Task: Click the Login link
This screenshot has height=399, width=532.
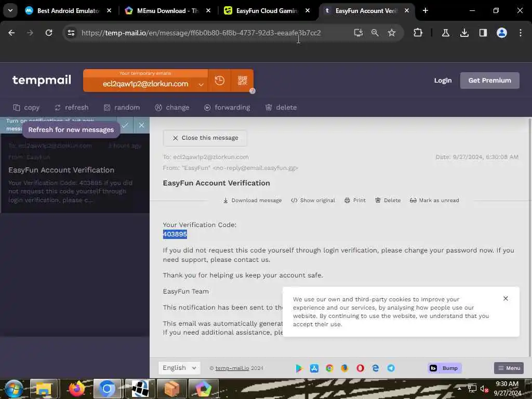Action: pos(443,81)
